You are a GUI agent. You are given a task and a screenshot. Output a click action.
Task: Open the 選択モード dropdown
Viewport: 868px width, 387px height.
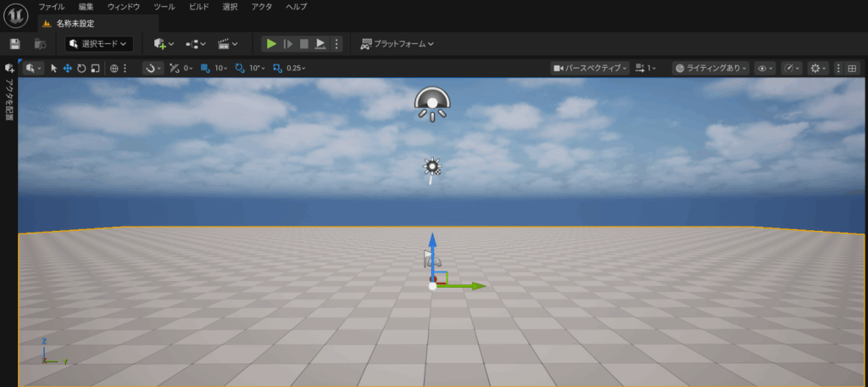(99, 43)
